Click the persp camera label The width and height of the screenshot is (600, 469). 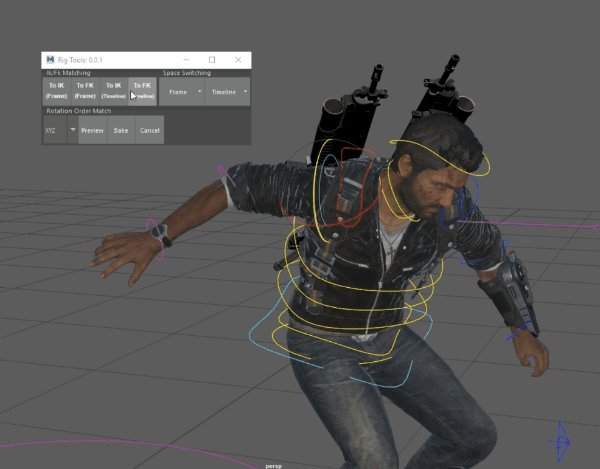click(274, 466)
